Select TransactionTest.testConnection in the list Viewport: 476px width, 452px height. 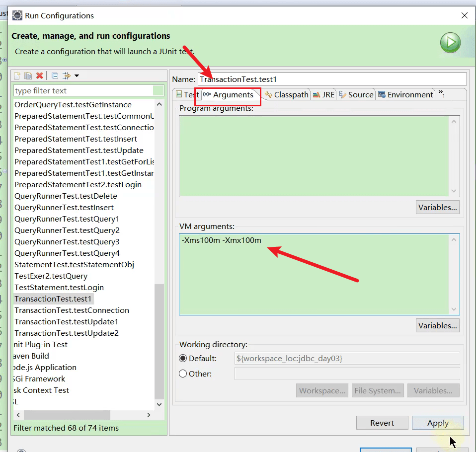[72, 310]
